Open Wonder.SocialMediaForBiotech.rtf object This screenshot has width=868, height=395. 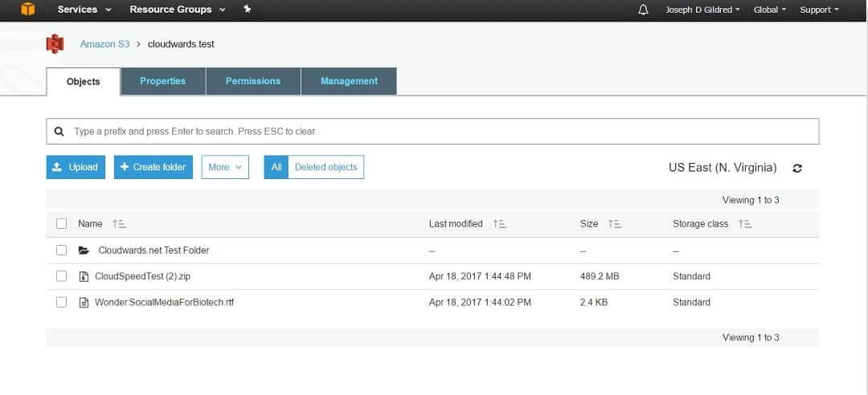(165, 302)
